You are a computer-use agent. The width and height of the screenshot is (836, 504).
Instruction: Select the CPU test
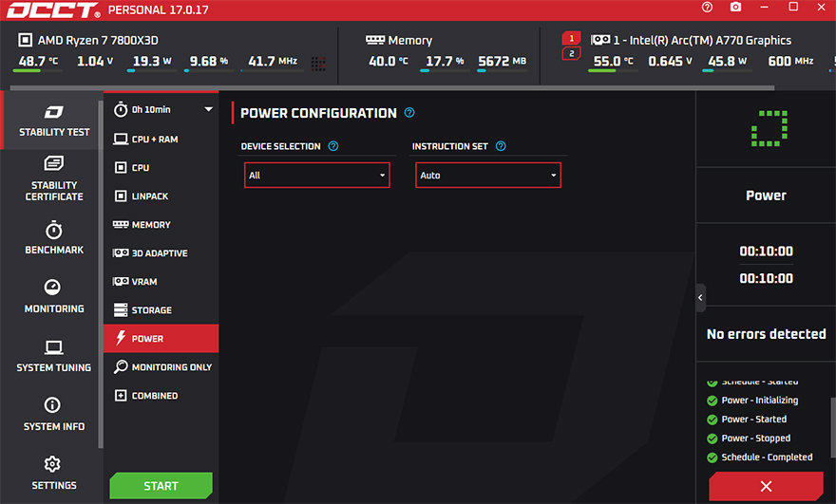[161, 168]
